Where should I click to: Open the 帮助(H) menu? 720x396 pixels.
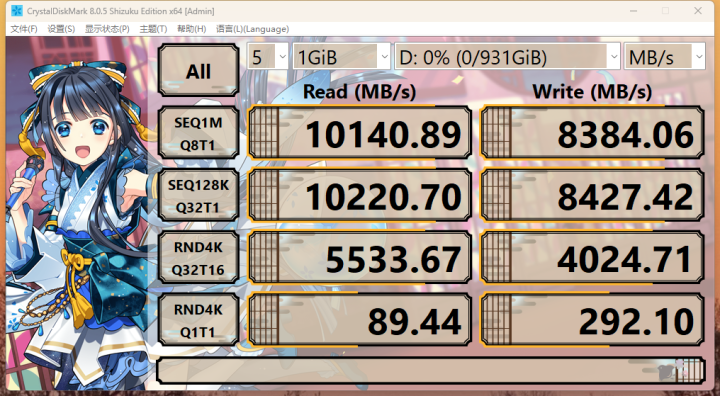pos(191,29)
